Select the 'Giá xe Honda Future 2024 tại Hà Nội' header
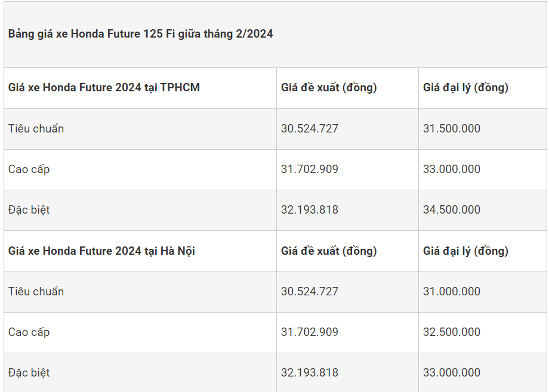549x392 pixels. (101, 251)
